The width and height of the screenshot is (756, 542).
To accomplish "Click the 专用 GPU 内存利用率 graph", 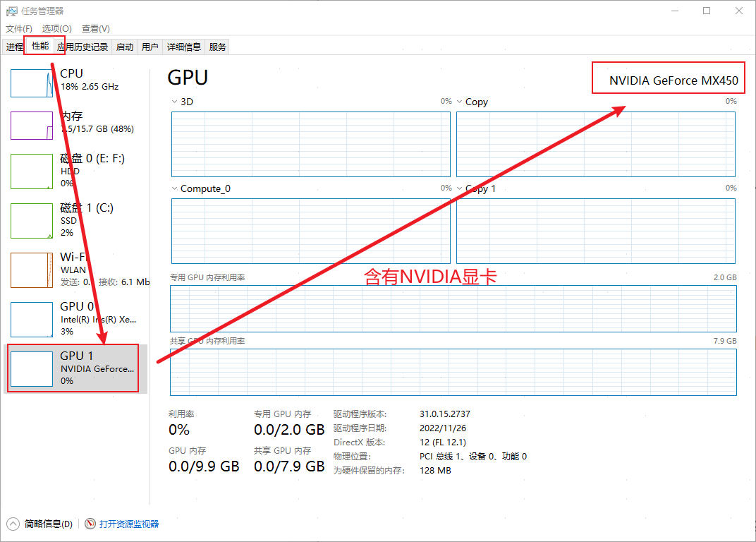I will pyautogui.click(x=453, y=308).
